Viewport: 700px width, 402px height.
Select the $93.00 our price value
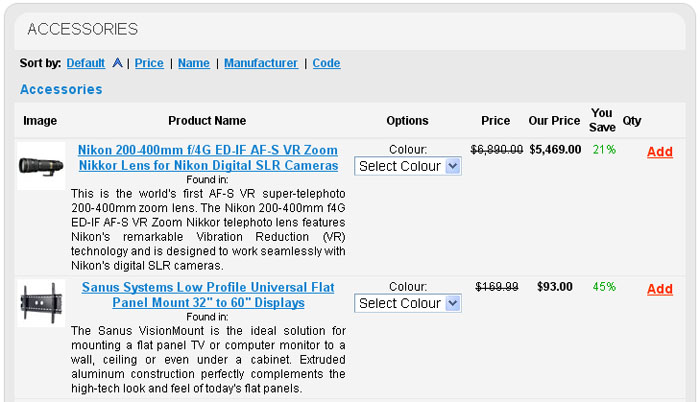(555, 287)
